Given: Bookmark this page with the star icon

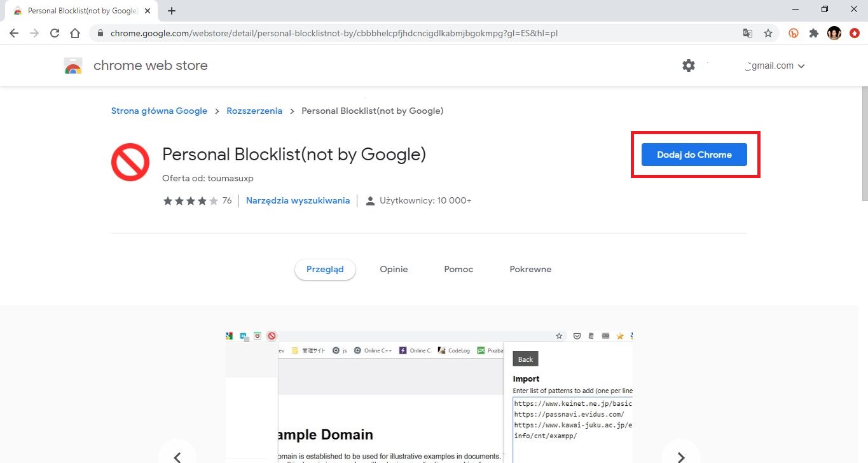Looking at the screenshot, I should tap(768, 33).
